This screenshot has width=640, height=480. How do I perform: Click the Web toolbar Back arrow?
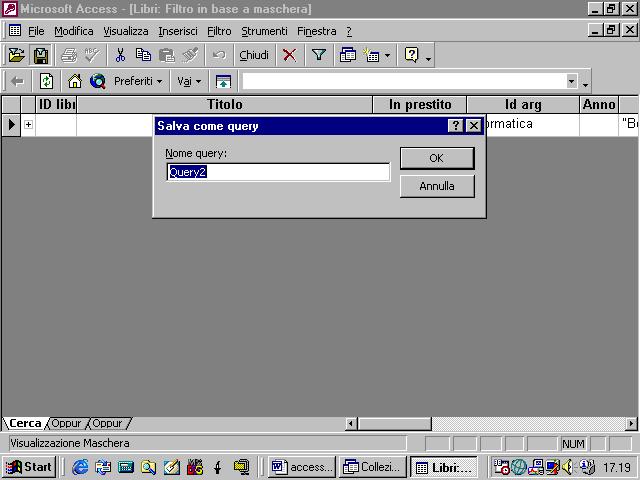pos(17,81)
